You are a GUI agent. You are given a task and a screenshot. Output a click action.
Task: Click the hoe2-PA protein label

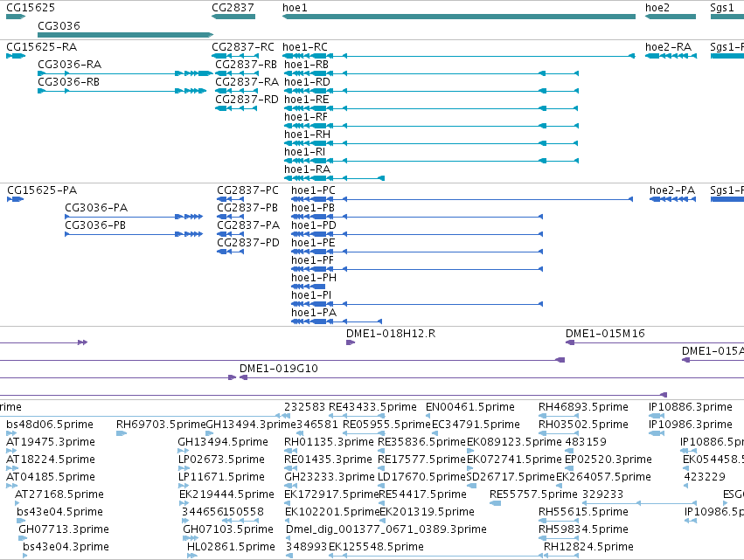672,190
